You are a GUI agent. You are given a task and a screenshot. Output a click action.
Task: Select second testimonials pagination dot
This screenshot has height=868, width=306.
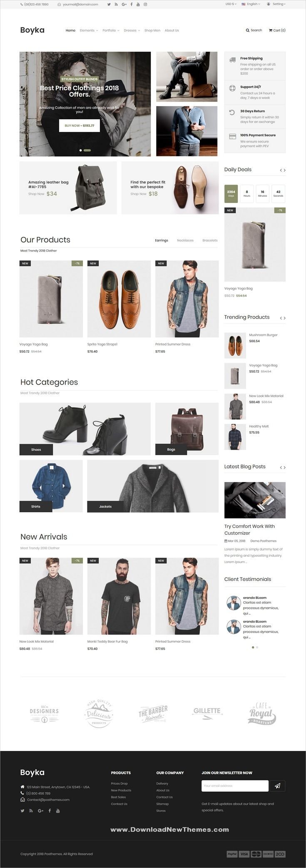coord(257,647)
